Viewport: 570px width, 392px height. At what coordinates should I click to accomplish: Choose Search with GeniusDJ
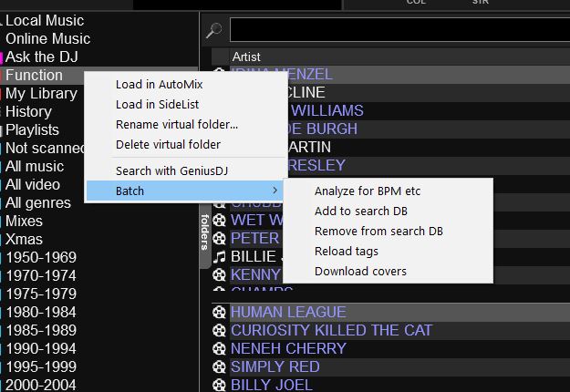[x=171, y=170]
